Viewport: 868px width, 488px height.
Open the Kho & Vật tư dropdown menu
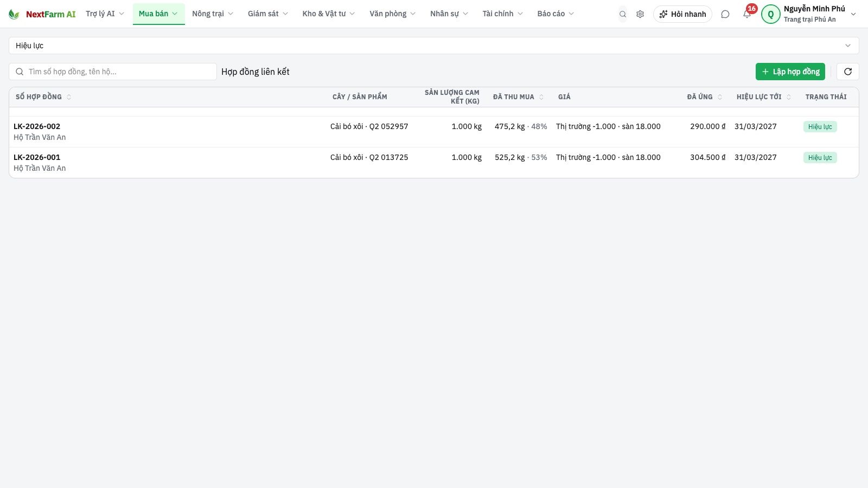tap(329, 14)
